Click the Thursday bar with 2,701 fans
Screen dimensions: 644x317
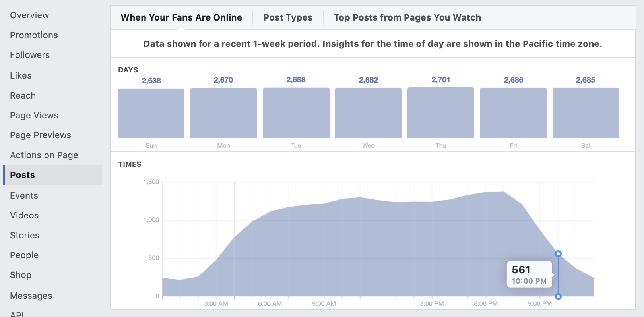440,113
